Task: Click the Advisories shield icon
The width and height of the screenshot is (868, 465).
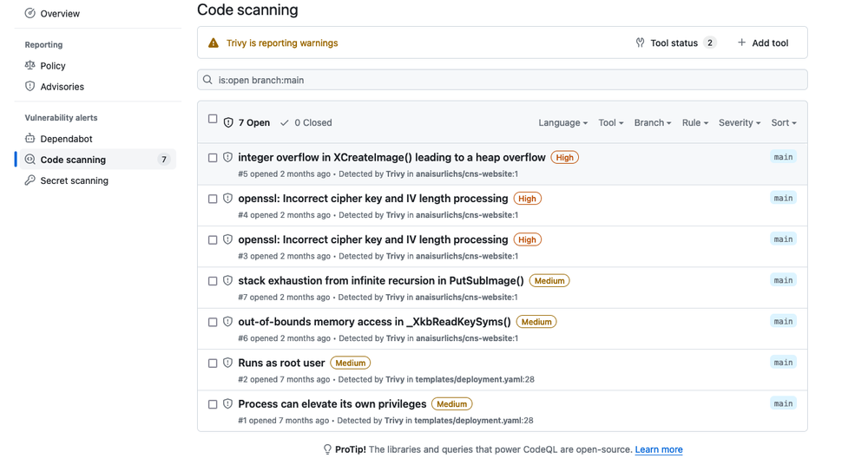Action: 30,87
